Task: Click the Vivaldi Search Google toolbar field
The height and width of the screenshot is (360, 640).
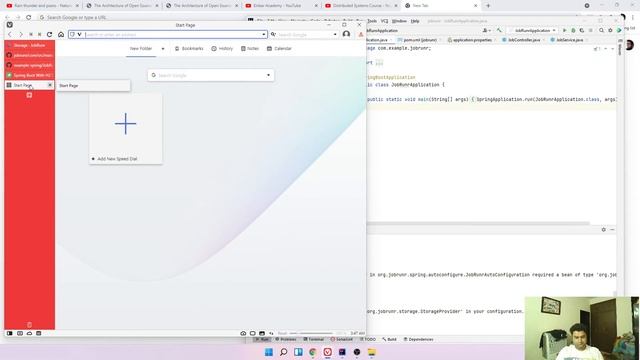Action: [304, 35]
